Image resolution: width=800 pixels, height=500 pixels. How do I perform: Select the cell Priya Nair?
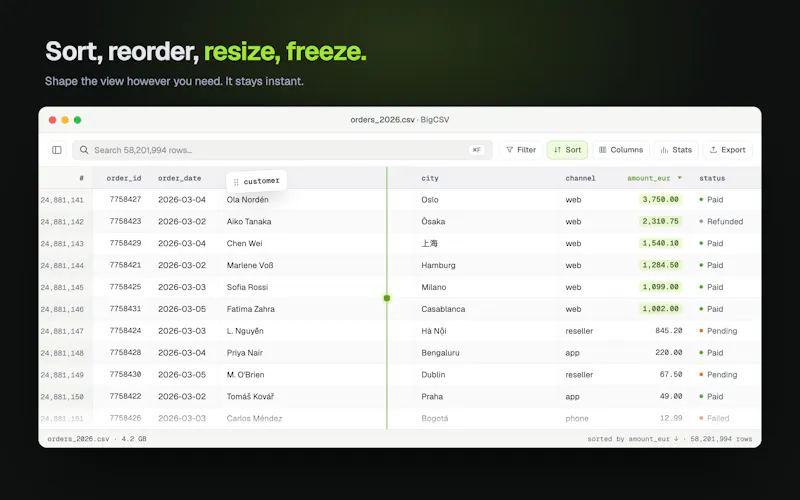tap(245, 353)
